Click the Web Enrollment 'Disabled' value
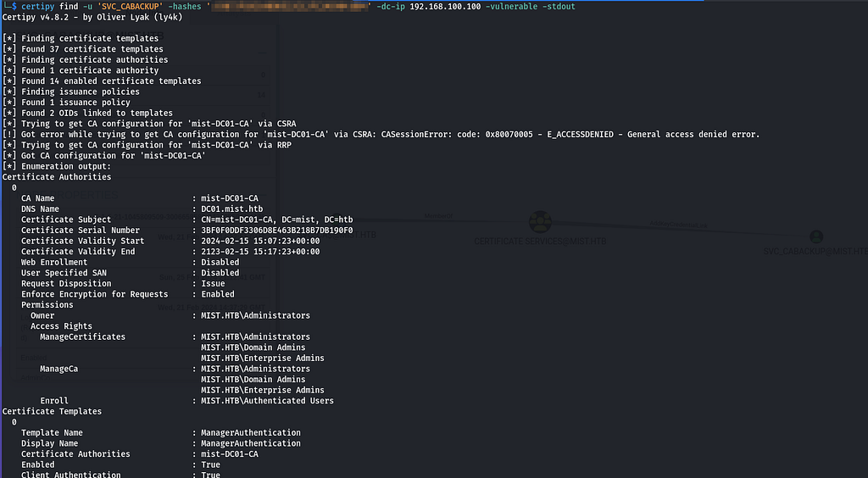 tap(220, 262)
